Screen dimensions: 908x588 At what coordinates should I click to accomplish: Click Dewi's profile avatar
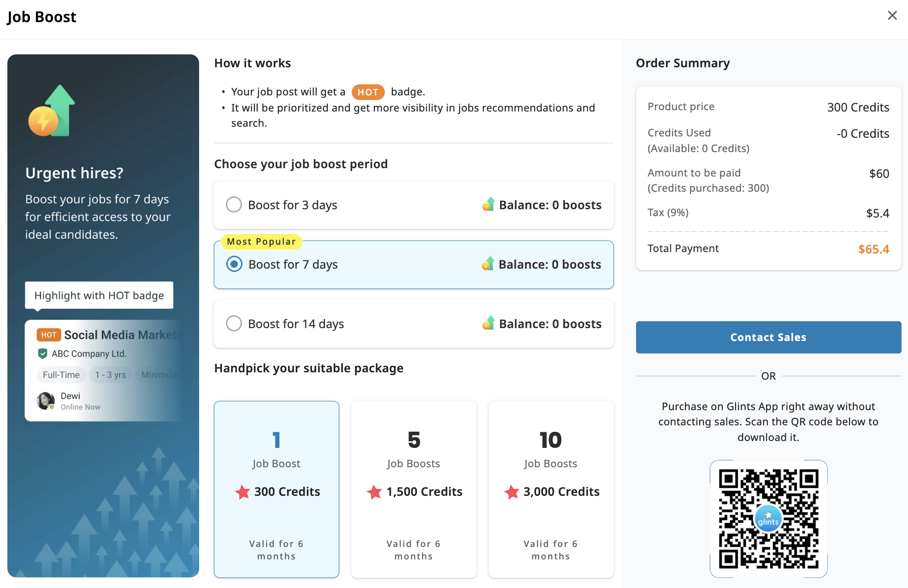click(x=45, y=400)
